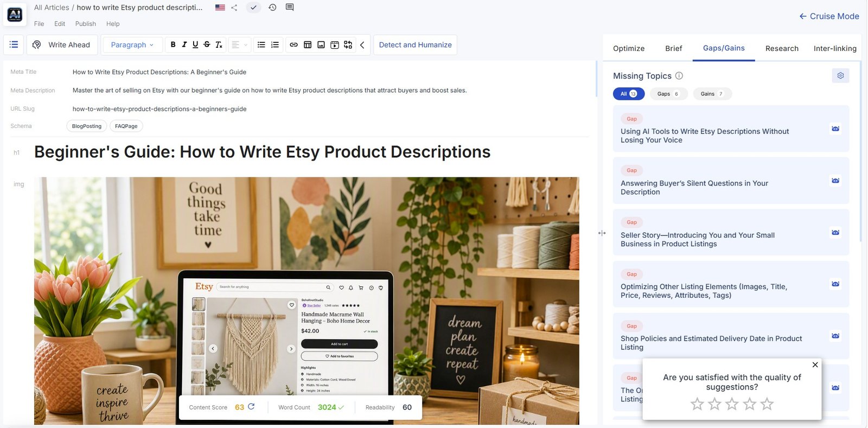Image resolution: width=868 pixels, height=428 pixels.
Task: Switch to the Inter-linking tab
Action: coord(835,48)
